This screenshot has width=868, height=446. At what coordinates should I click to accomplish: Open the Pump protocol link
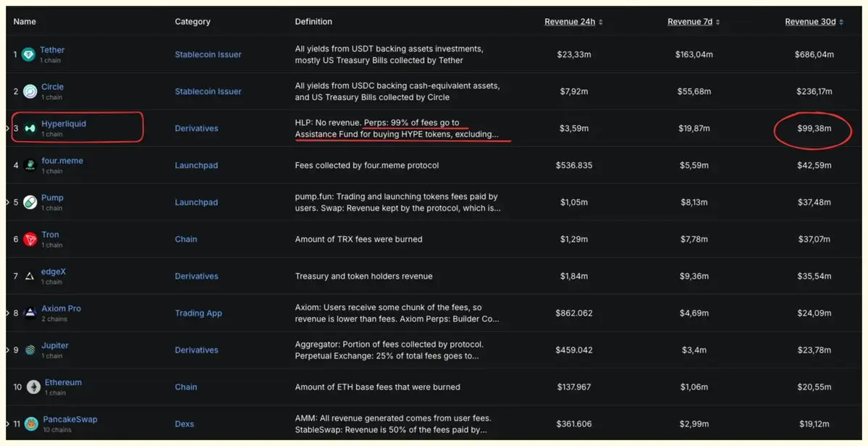[52, 198]
